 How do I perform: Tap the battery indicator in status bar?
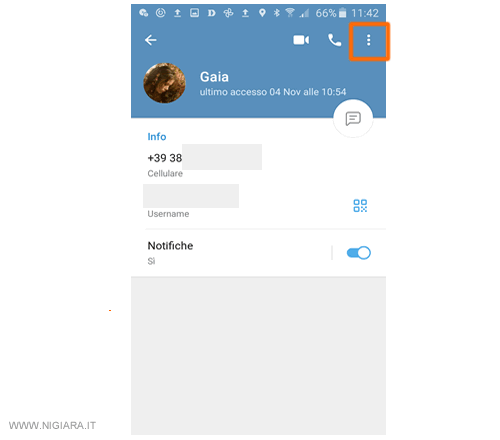(x=342, y=13)
